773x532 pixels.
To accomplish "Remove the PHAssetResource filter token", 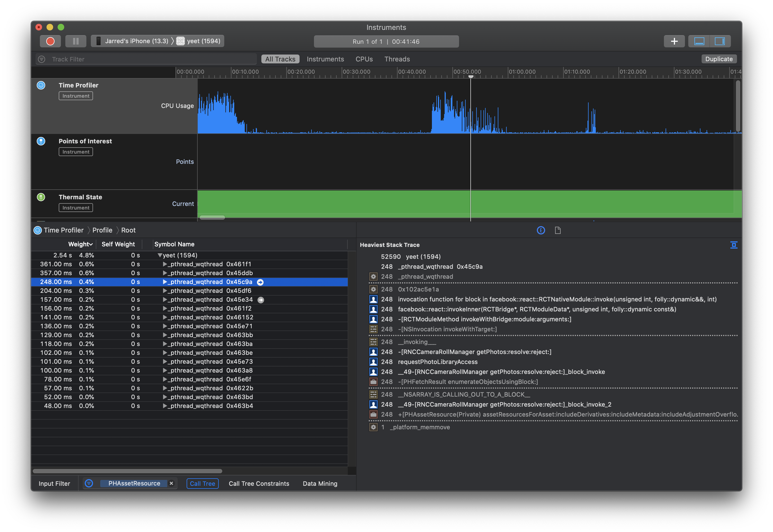I will [x=171, y=483].
